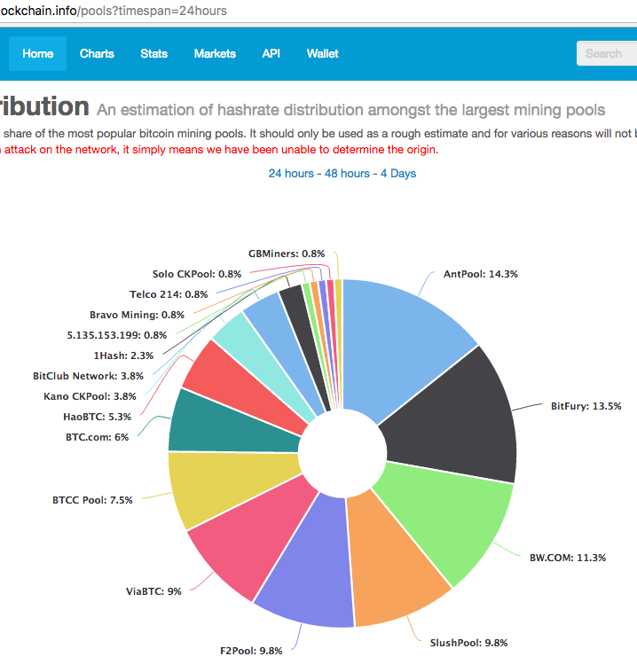The width and height of the screenshot is (637, 672).
Task: Click the 'AntPool: 14.3%' label
Action: (x=481, y=274)
